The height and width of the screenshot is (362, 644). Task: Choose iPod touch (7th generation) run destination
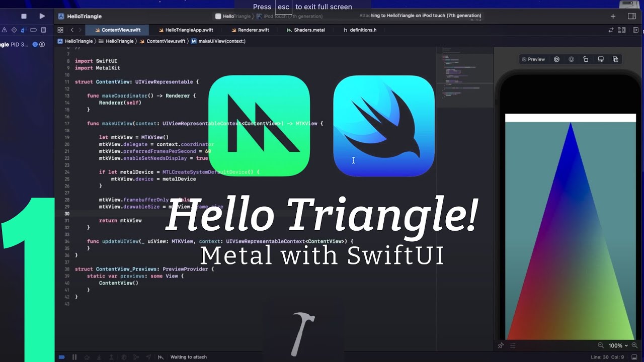tap(290, 16)
